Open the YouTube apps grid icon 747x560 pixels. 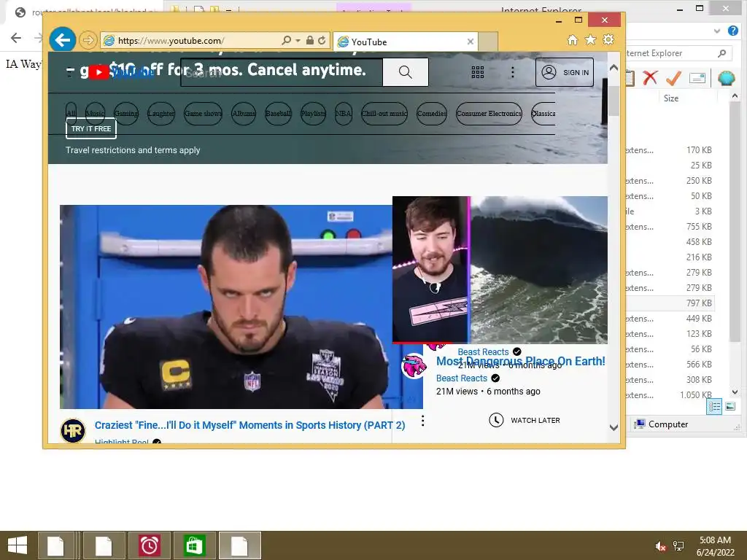477,72
